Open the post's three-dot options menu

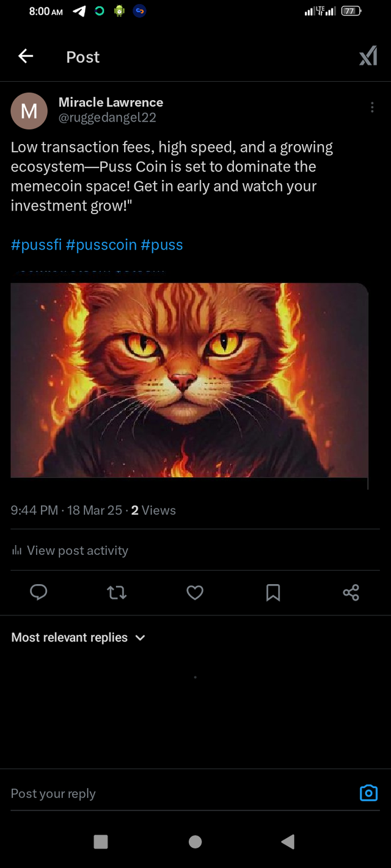click(x=372, y=107)
